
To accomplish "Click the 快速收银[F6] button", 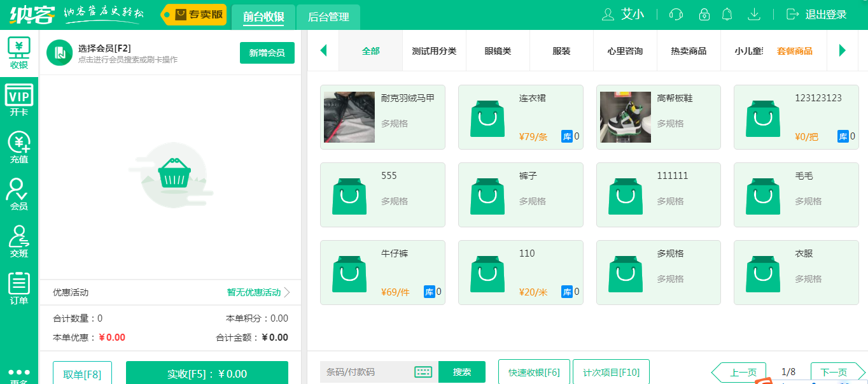I will 534,373.
